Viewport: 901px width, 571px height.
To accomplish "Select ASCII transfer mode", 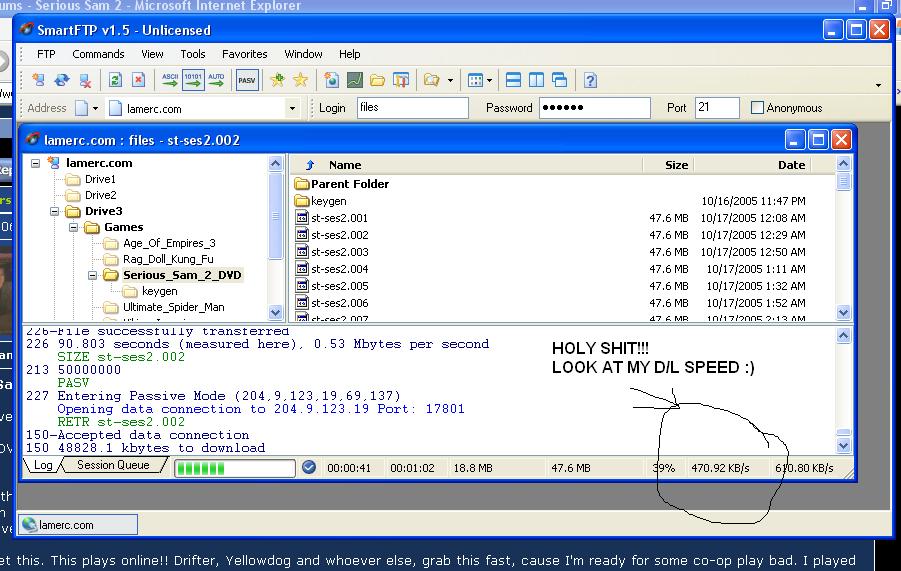I will [170, 80].
